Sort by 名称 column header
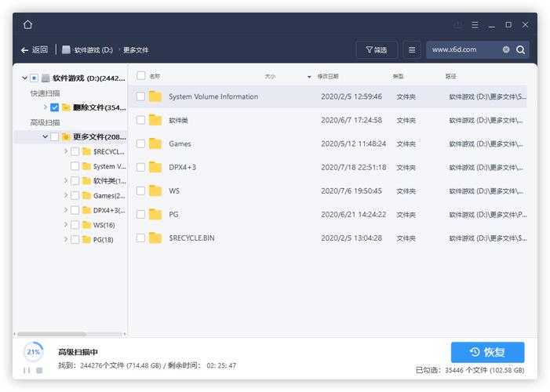Viewport: 550px width, 392px height. [155, 76]
